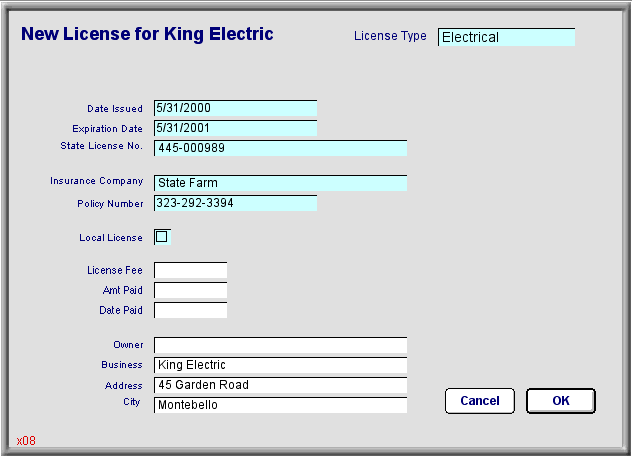Image resolution: width=632 pixels, height=457 pixels.
Task: Click the 'Local License' label text
Action: pyautogui.click(x=111, y=238)
